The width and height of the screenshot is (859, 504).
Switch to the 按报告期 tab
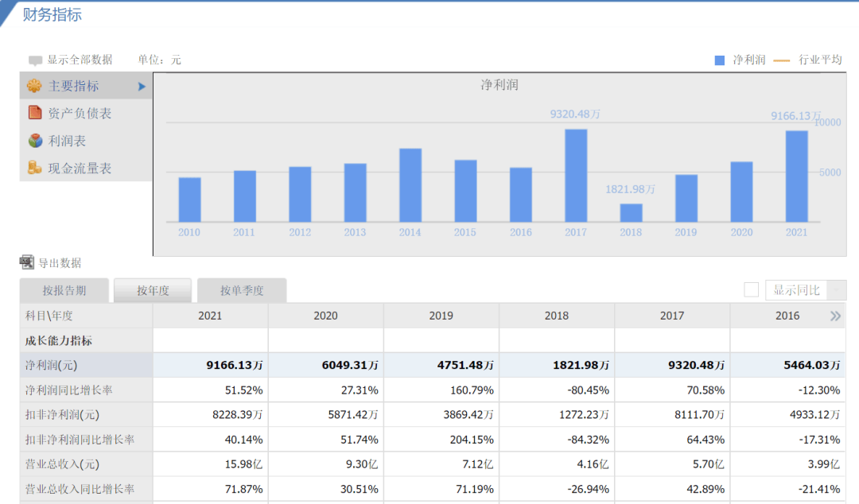coord(64,290)
